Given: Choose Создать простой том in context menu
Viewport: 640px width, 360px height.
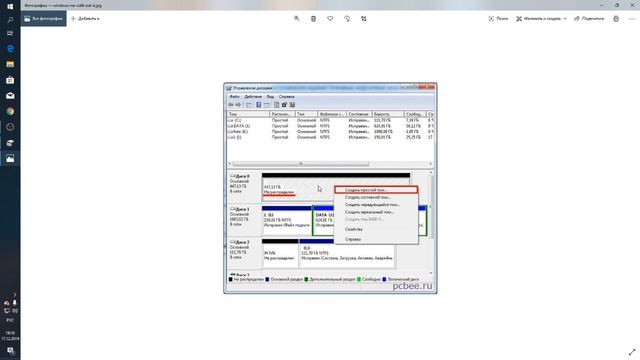Looking at the screenshot, I should click(x=376, y=190).
